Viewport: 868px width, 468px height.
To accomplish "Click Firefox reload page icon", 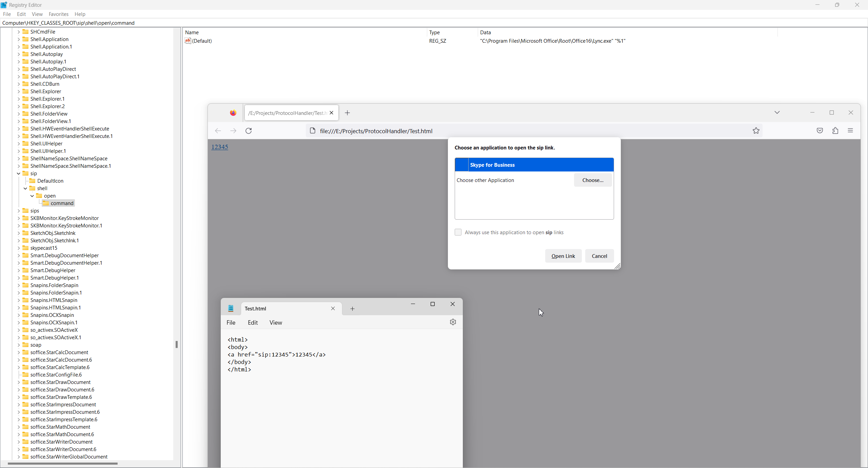I will (249, 131).
